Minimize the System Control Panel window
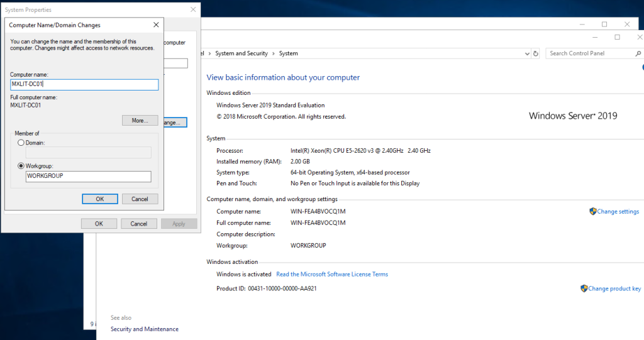The height and width of the screenshot is (340, 644). point(594,38)
